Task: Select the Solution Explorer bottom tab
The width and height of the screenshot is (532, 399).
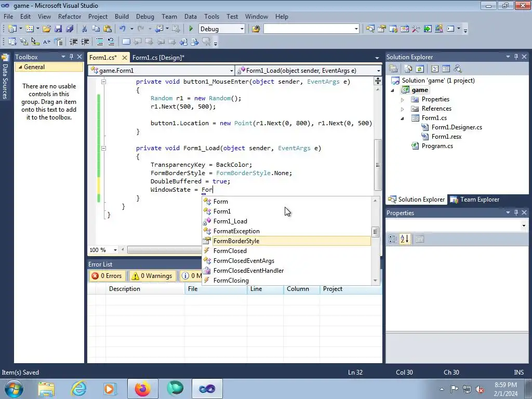Action: (x=417, y=199)
